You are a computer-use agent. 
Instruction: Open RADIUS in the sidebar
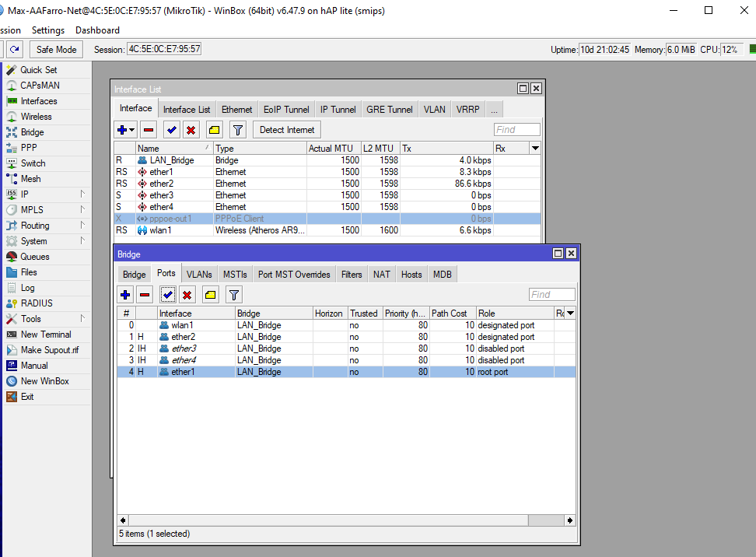tap(37, 303)
